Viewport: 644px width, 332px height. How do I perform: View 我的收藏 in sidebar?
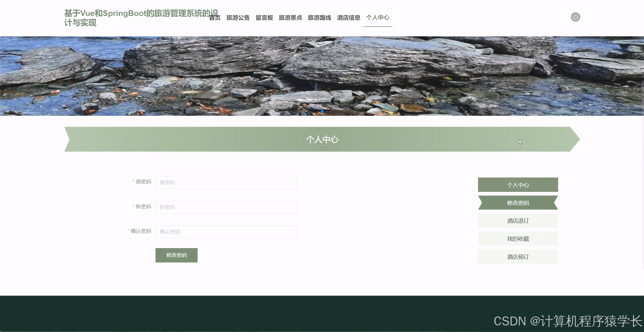(518, 239)
